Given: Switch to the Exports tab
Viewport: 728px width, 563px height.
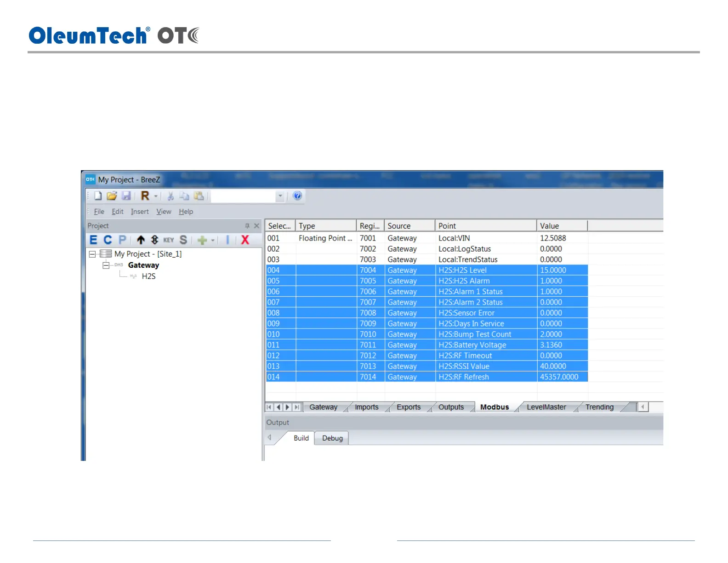Looking at the screenshot, I should tap(409, 407).
